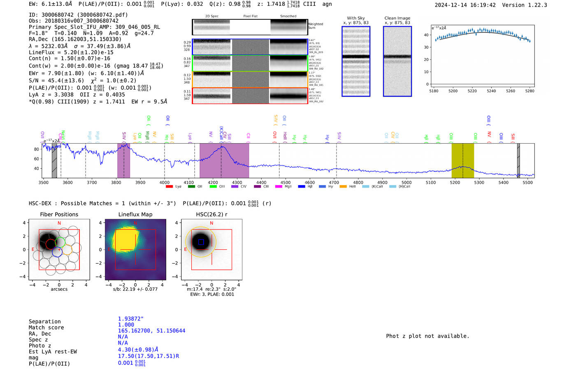Click the blue square marker in HSC image
Image resolution: width=576 pixels, height=392 pixels.
point(201,242)
